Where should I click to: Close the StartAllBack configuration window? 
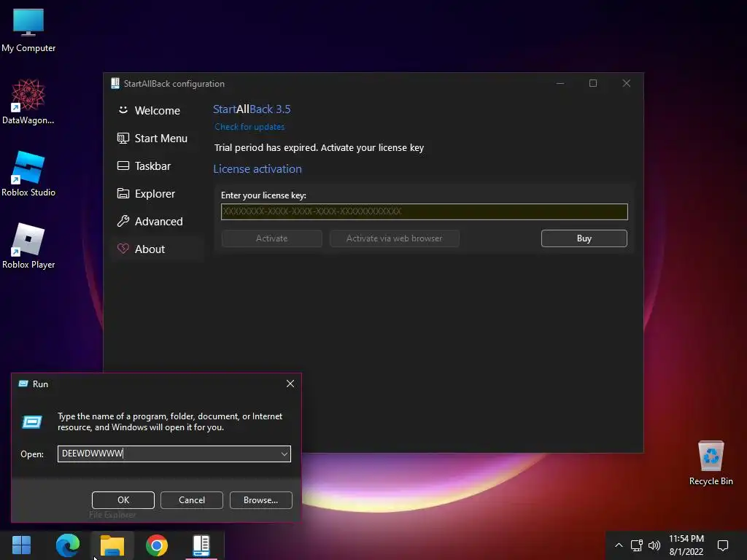click(627, 83)
